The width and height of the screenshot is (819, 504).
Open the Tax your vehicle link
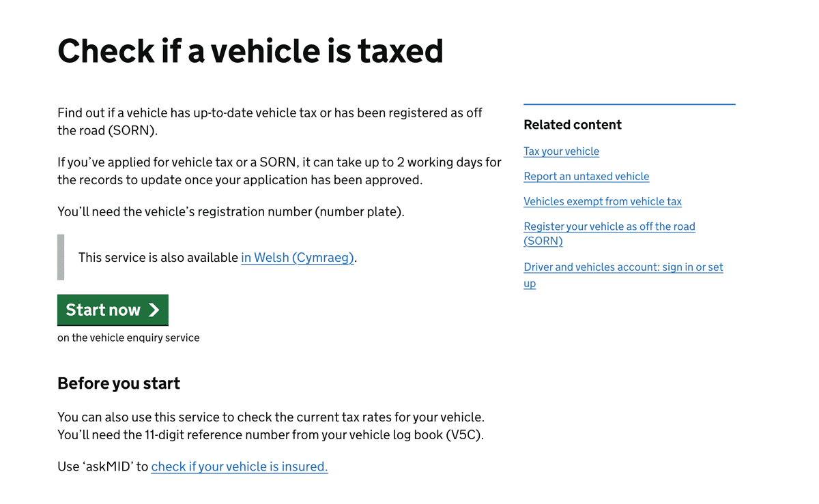pyautogui.click(x=561, y=151)
